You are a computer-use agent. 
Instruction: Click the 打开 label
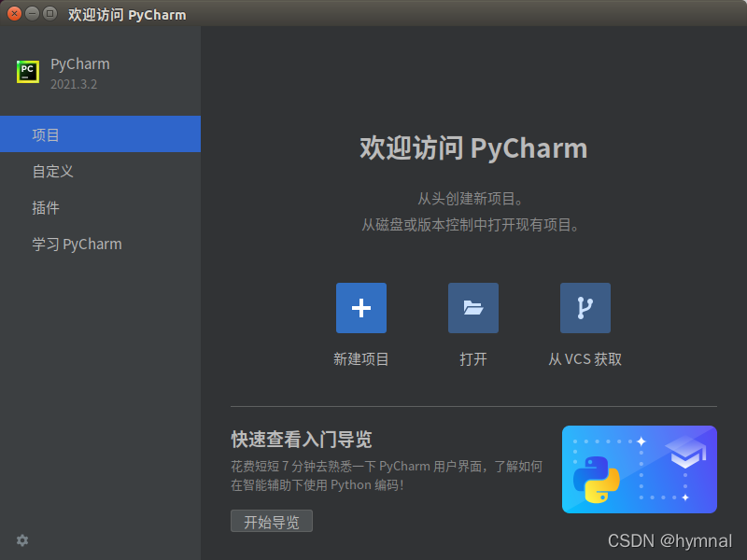point(473,359)
